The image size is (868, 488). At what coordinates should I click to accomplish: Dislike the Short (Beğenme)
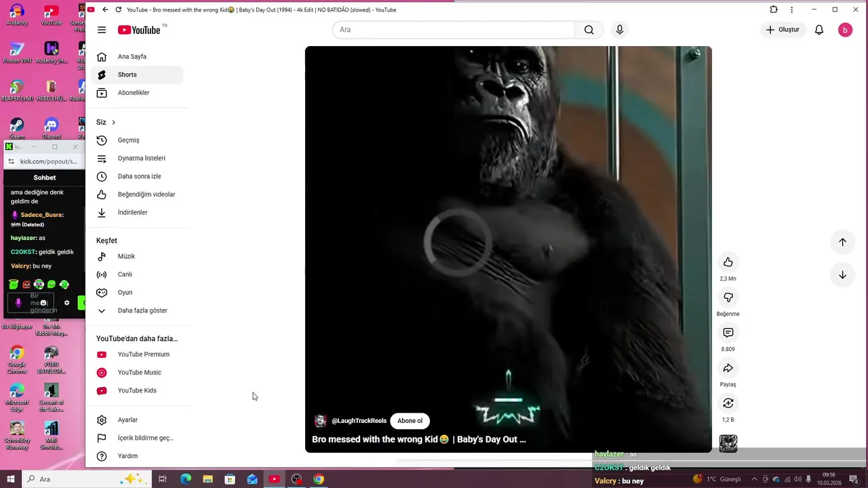[x=728, y=298]
